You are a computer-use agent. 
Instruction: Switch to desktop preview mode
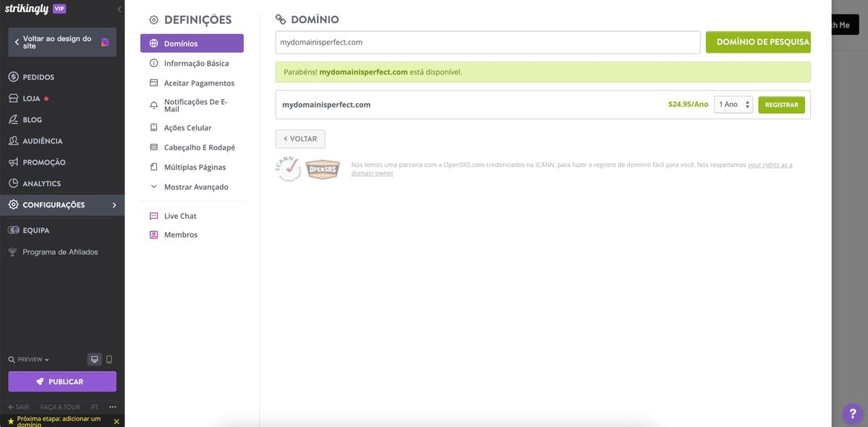[94, 359]
